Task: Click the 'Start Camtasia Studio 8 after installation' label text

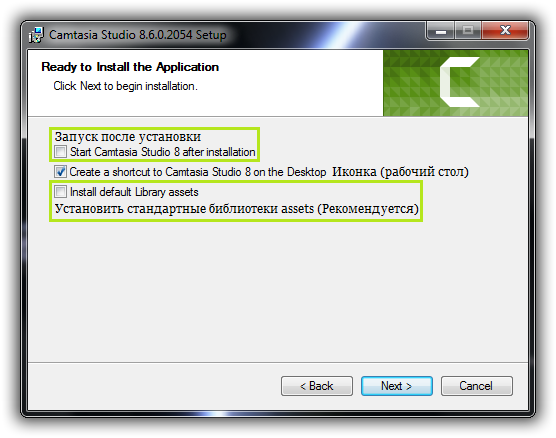Action: click(162, 152)
